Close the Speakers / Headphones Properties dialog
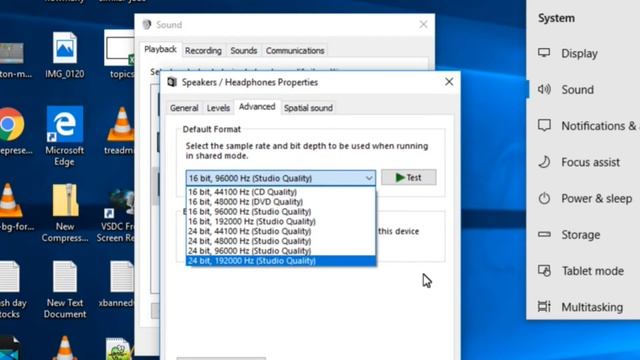Viewport: 640px width, 360px height. click(x=449, y=82)
